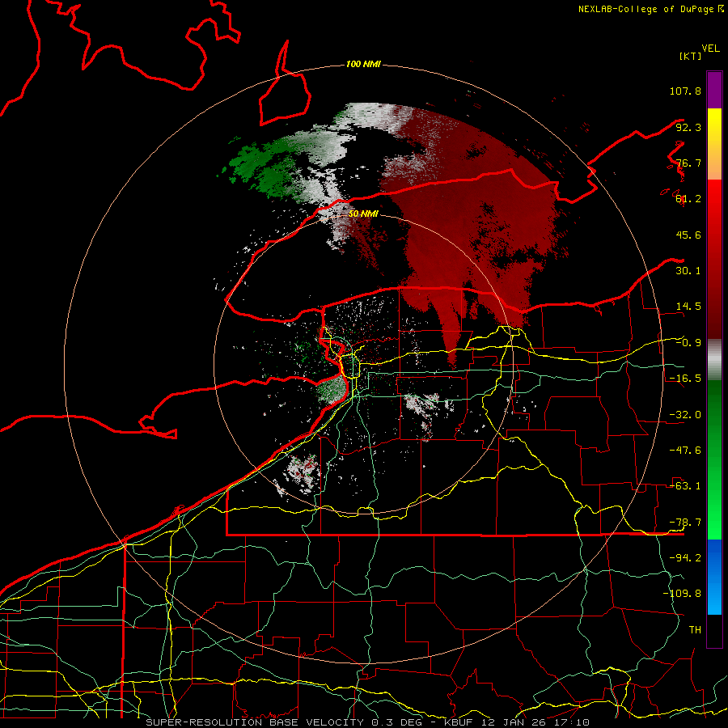
Task: Click the TH legend label
Action: [x=695, y=630]
